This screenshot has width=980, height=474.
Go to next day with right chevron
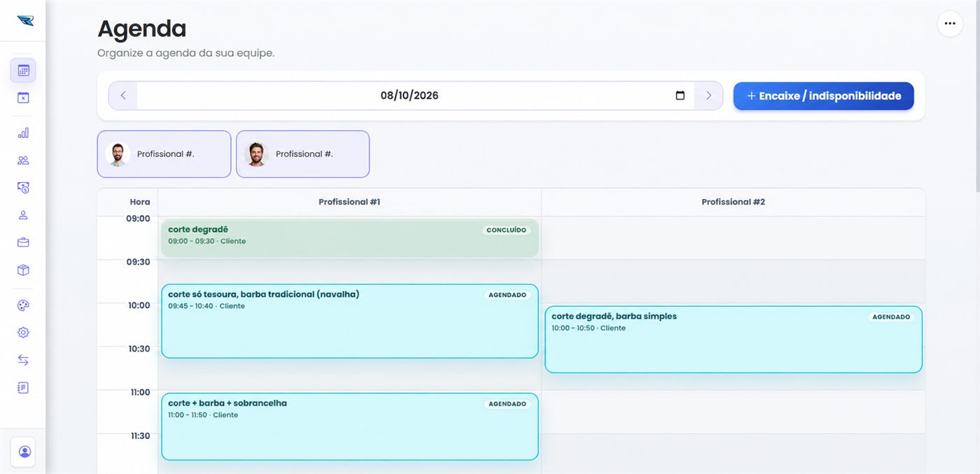[708, 95]
